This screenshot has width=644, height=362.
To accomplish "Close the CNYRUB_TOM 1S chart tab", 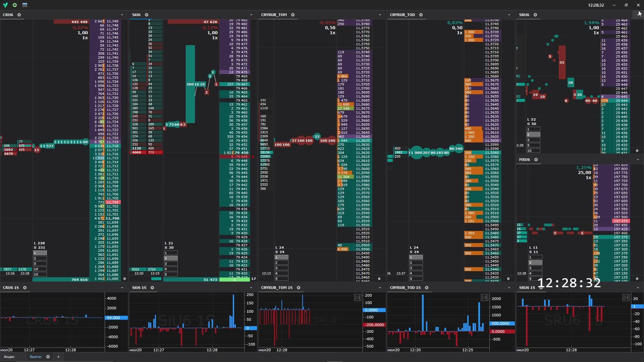I will click(x=299, y=288).
